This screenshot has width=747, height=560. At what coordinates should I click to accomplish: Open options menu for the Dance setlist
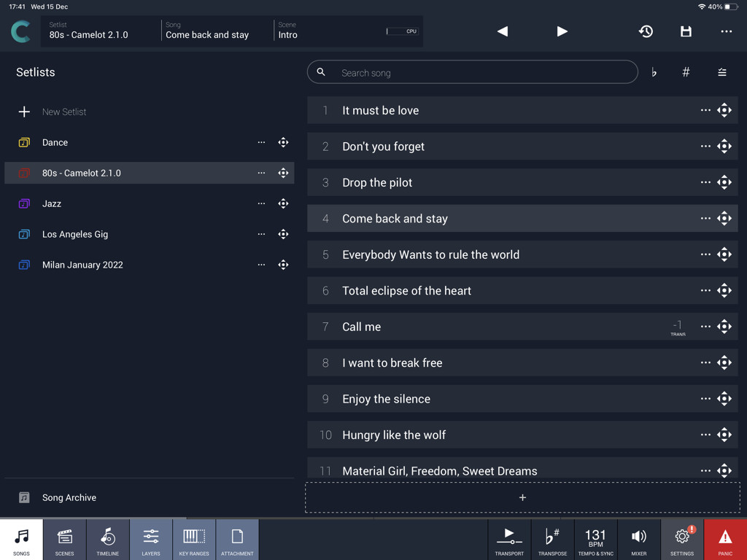pyautogui.click(x=261, y=142)
